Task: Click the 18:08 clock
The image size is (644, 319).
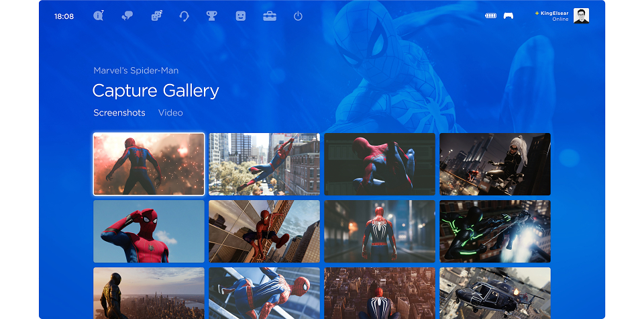Action: pos(64,16)
